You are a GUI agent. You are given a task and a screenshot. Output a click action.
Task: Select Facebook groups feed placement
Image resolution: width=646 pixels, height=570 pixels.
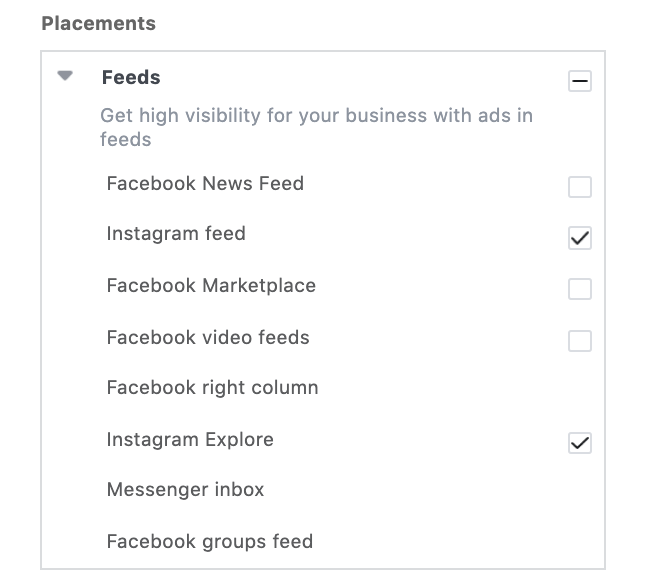pos(210,542)
